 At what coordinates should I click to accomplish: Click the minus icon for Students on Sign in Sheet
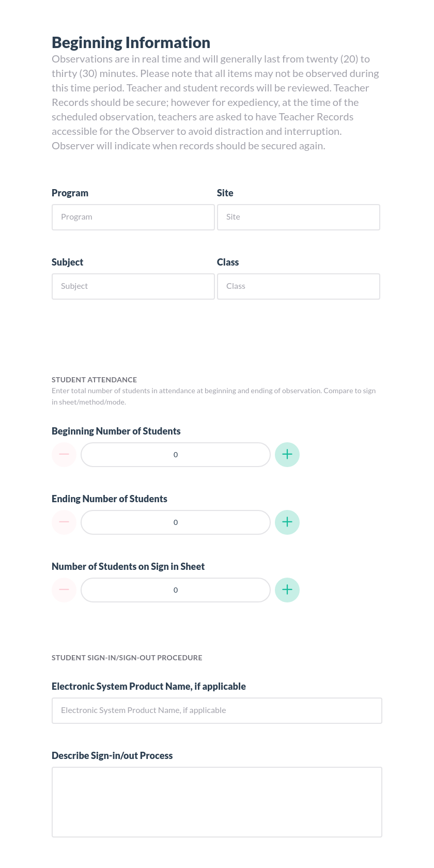click(x=64, y=590)
